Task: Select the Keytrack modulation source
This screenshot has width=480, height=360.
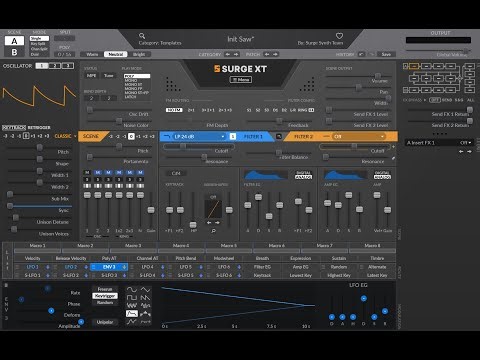Action: [262, 275]
